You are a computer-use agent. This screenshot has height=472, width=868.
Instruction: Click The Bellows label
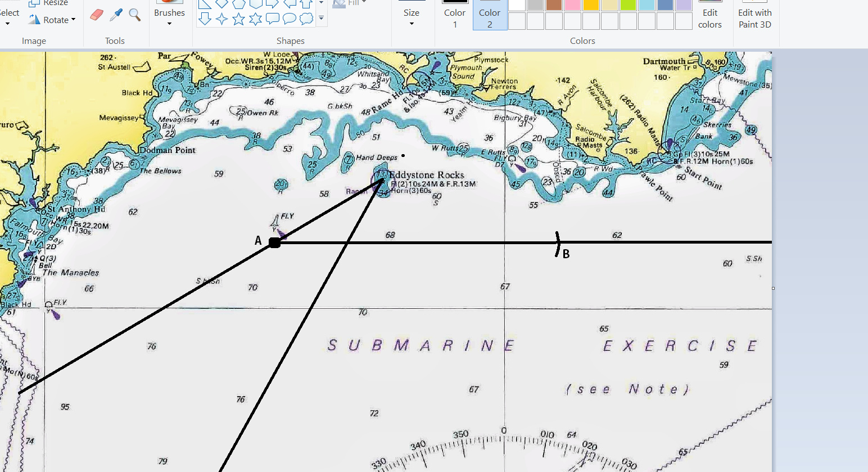coord(160,170)
